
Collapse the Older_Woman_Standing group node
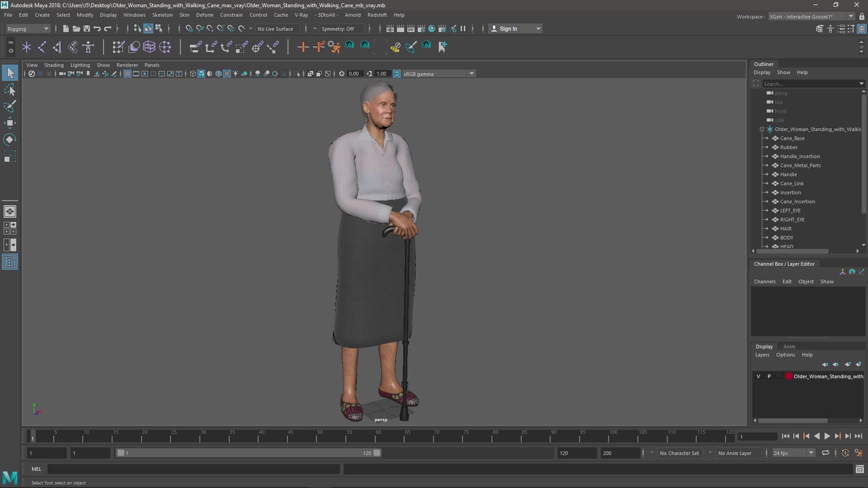762,129
